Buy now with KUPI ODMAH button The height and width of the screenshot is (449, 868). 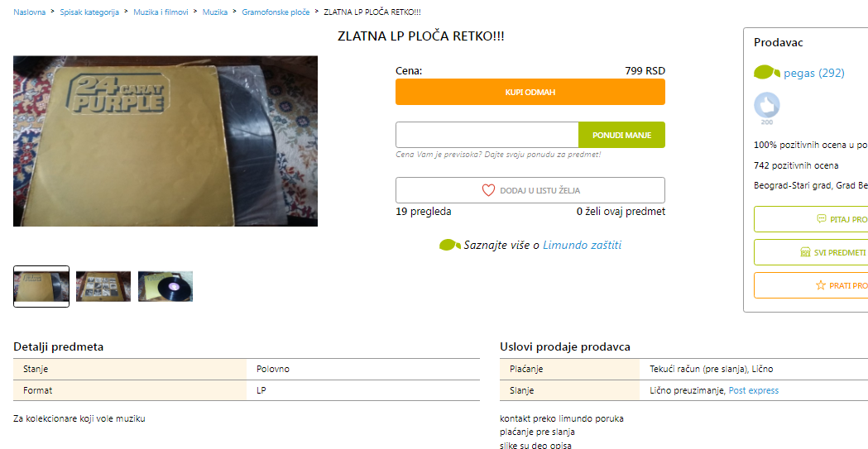click(x=530, y=92)
